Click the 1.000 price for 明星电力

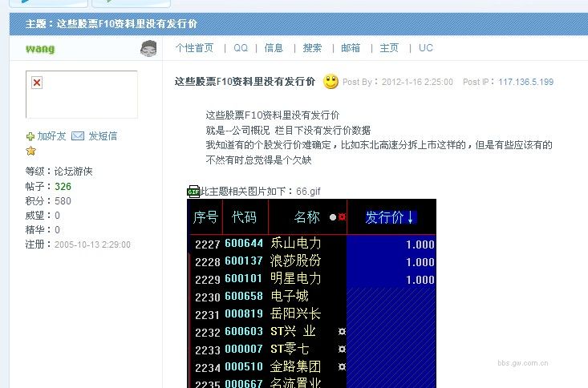[420, 280]
